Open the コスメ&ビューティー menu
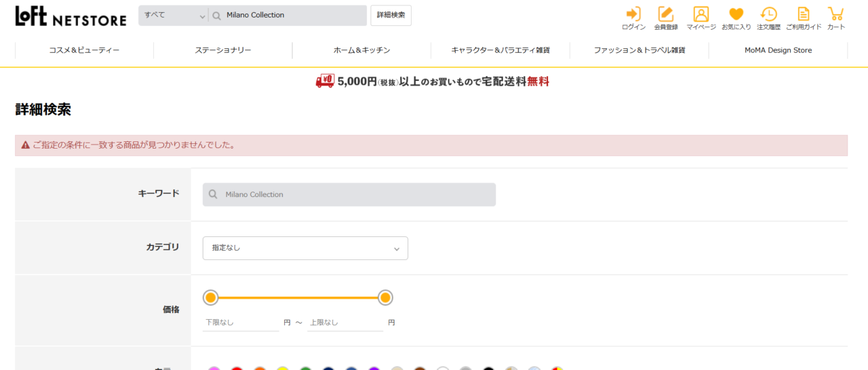The width and height of the screenshot is (868, 370). coord(84,50)
